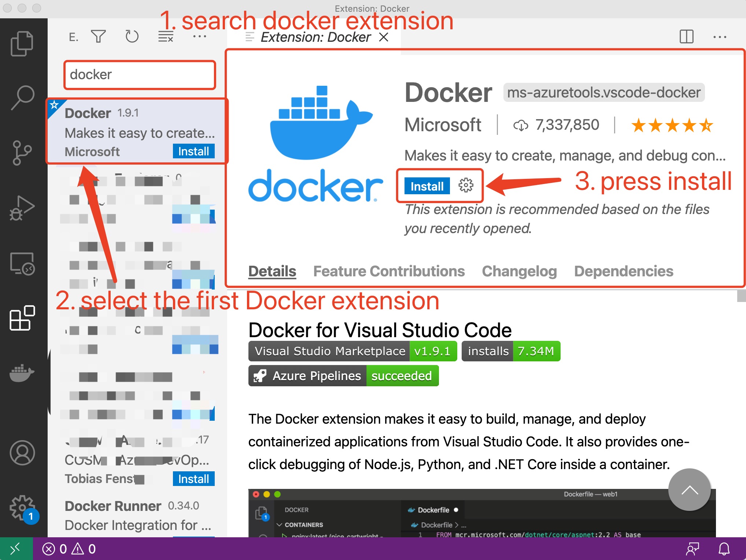Screen dimensions: 746x560
Task: Open the Extensions sidebar more actions menu
Action: (199, 36)
